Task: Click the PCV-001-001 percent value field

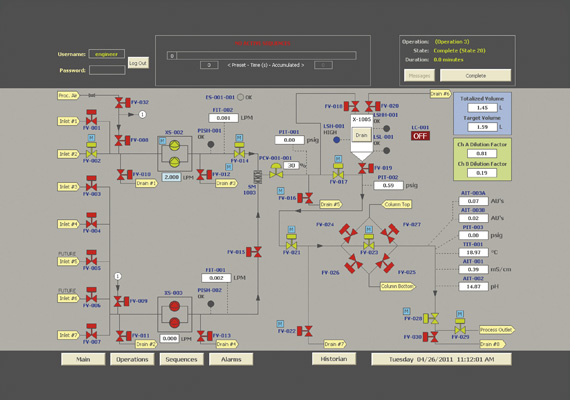Action: (291, 165)
